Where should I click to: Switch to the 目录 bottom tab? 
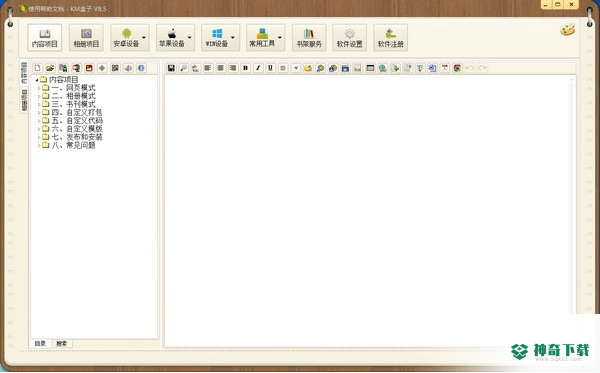[40, 344]
